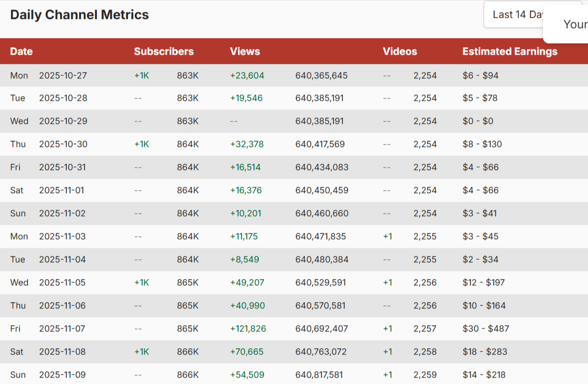This screenshot has height=384, width=588.
Task: Sort by the Subscribers column header
Action: 164,51
